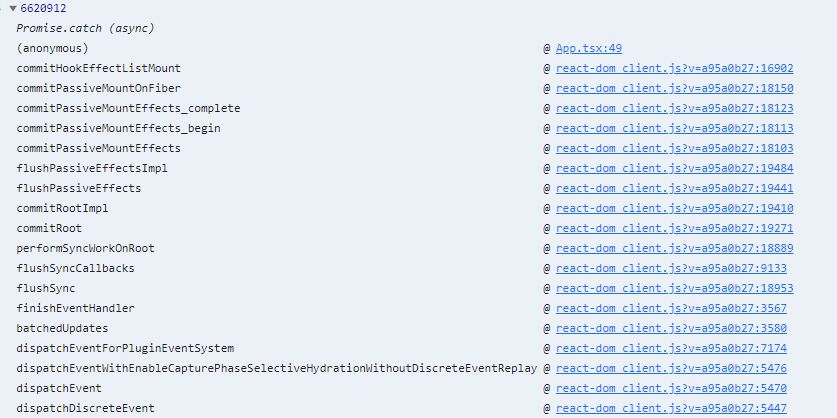Open react-dom_client.js link at line 19441

tap(674, 188)
